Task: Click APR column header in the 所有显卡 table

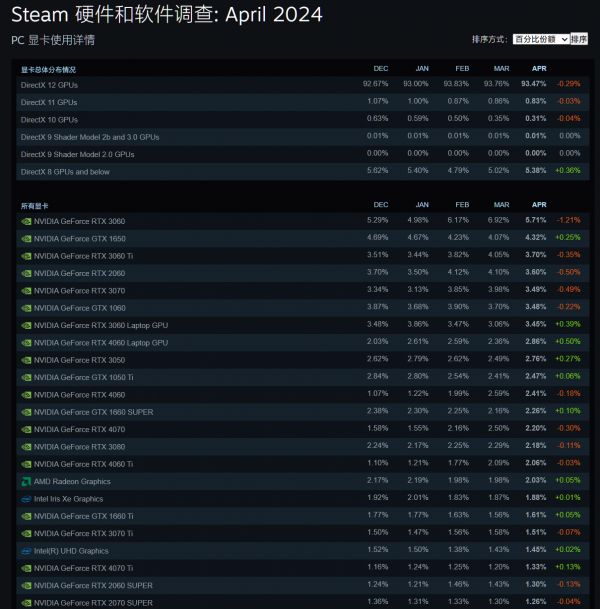Action: [x=539, y=205]
